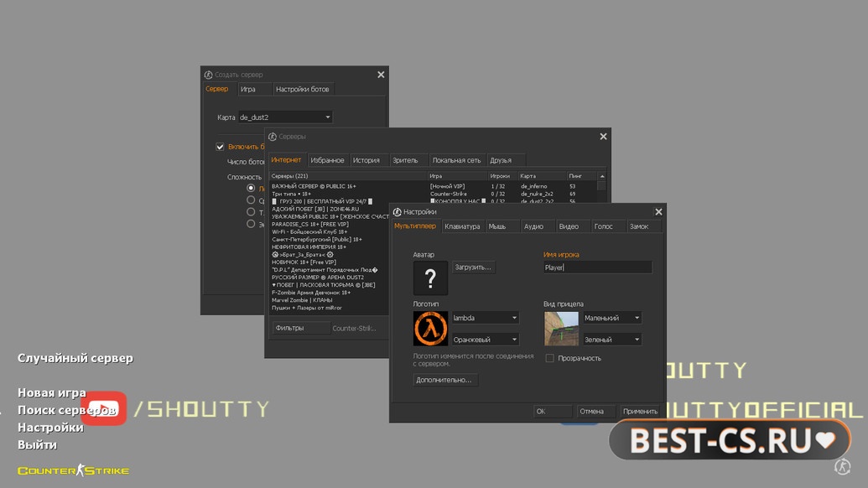The height and width of the screenshot is (488, 868).
Task: Open the lambda logo dropdown
Action: (x=486, y=318)
